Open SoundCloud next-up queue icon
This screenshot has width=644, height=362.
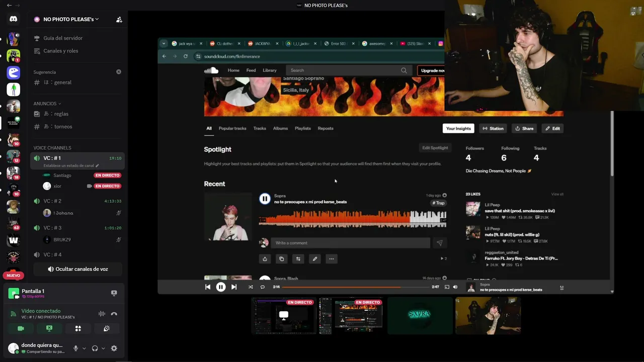[x=561, y=288]
